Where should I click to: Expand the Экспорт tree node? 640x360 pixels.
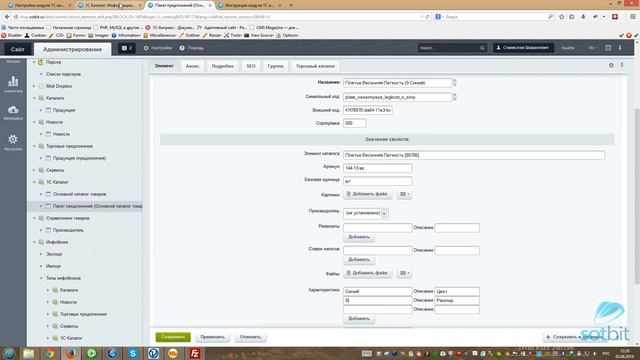[41, 254]
